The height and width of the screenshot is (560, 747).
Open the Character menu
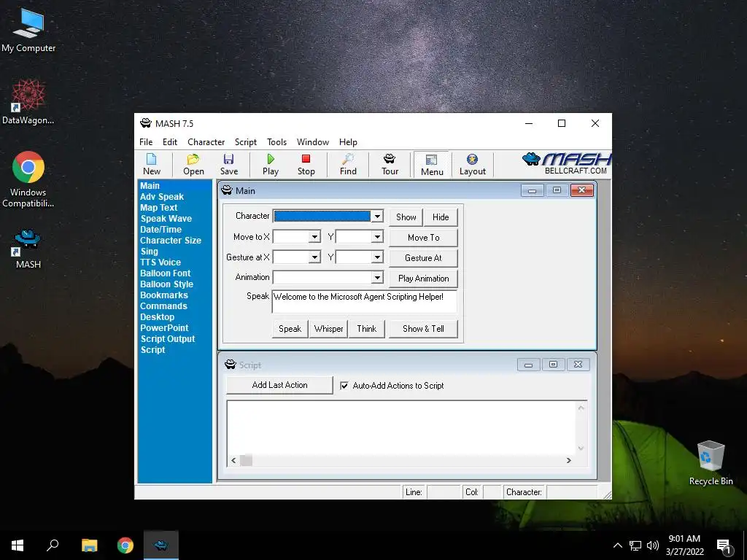[x=206, y=142]
